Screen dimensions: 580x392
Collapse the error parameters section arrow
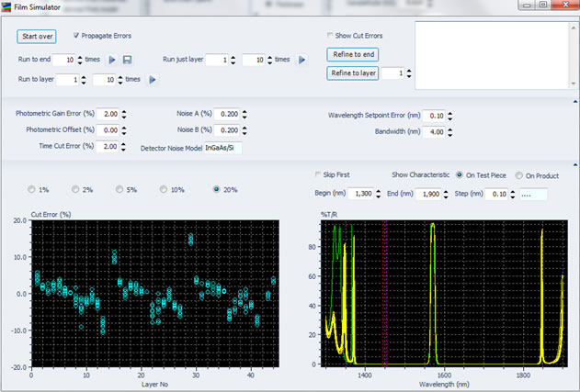pos(575,101)
